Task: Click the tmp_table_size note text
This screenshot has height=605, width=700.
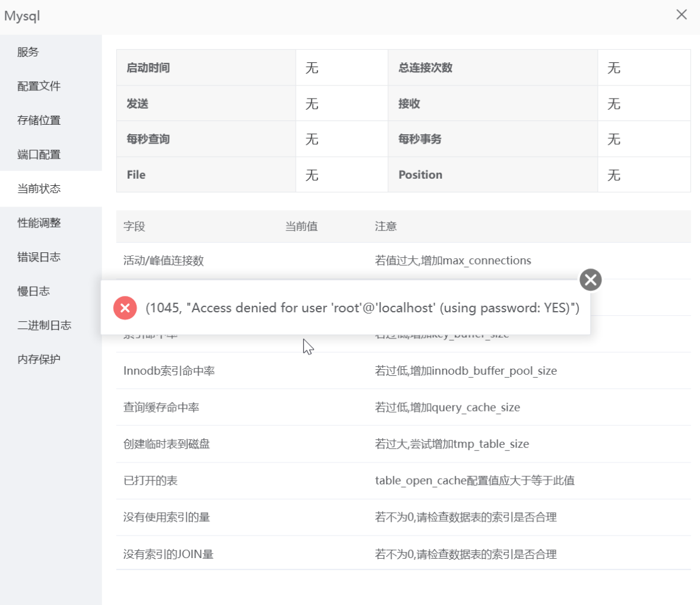Action: tap(452, 444)
